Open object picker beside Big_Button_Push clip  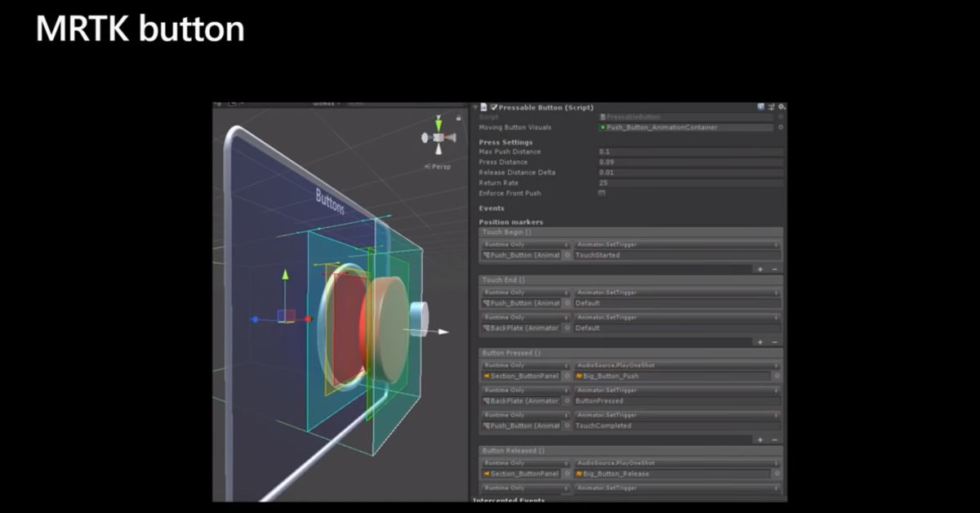(777, 376)
